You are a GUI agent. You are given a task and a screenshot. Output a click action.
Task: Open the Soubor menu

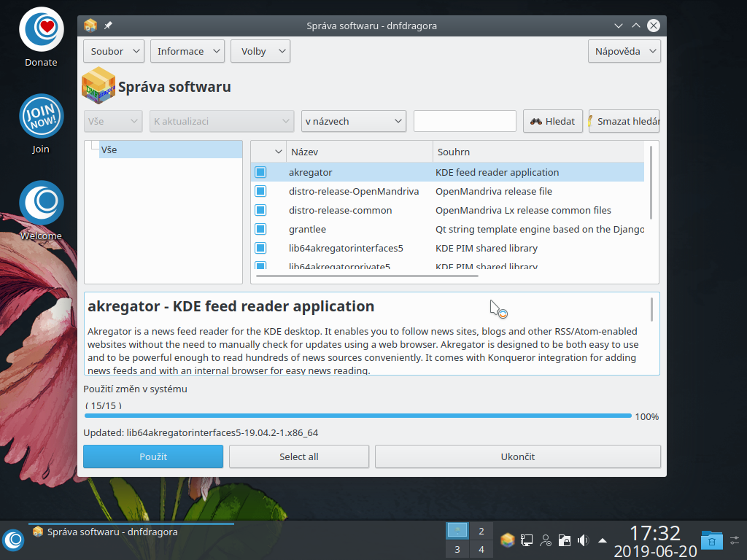click(x=113, y=51)
